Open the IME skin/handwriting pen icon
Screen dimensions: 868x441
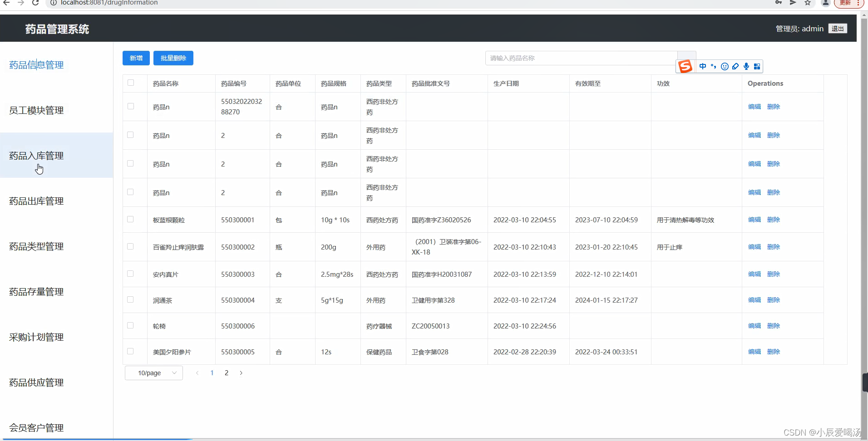pos(735,66)
